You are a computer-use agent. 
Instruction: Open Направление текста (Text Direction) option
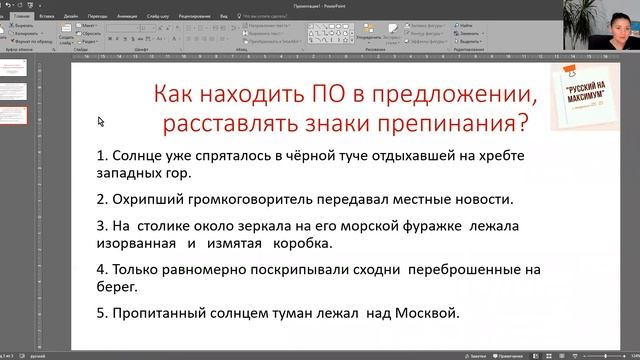[267, 25]
